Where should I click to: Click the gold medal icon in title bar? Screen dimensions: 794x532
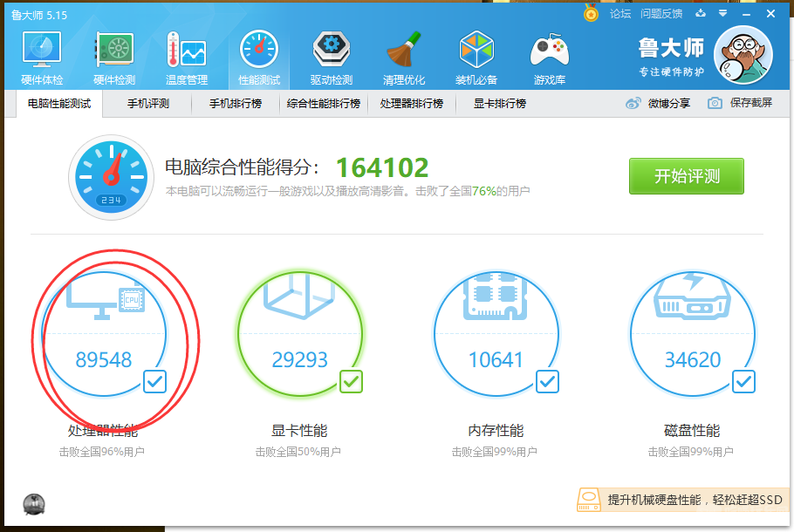pos(591,13)
